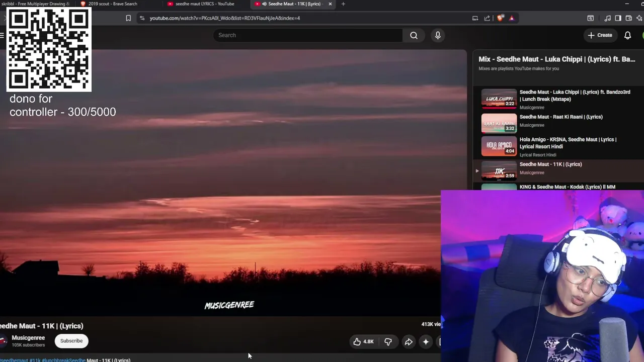The width and height of the screenshot is (644, 362).
Task: Toggle the Brave sidebar panel icon
Action: 618,18
